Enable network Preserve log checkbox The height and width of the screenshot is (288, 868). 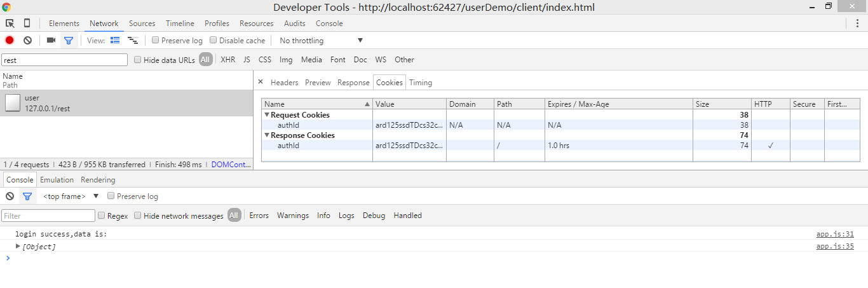156,40
